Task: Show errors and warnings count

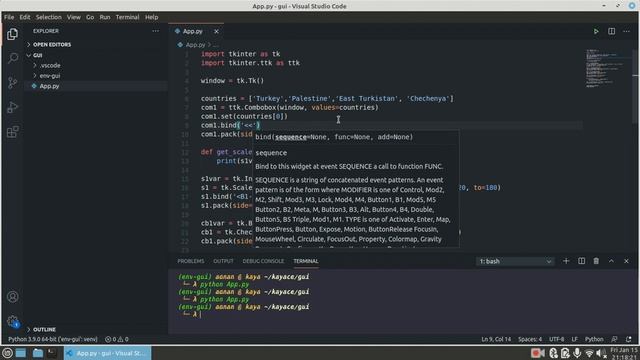Action: pos(117,339)
